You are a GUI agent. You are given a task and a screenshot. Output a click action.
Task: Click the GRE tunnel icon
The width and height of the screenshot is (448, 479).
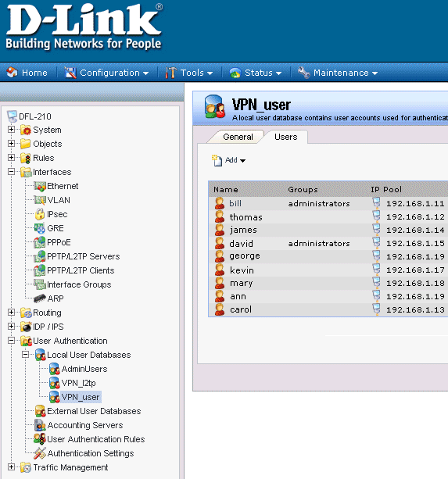click(40, 228)
